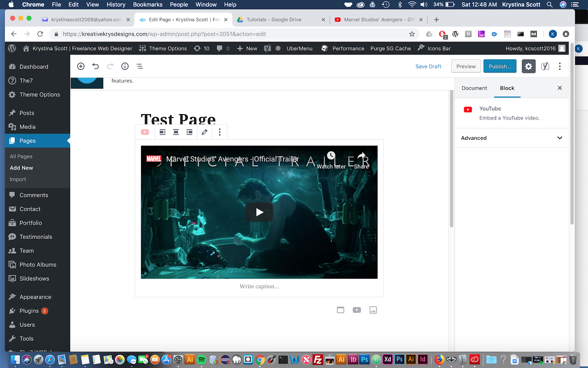Close the settings sidebar panel
588x368 pixels.
point(560,88)
